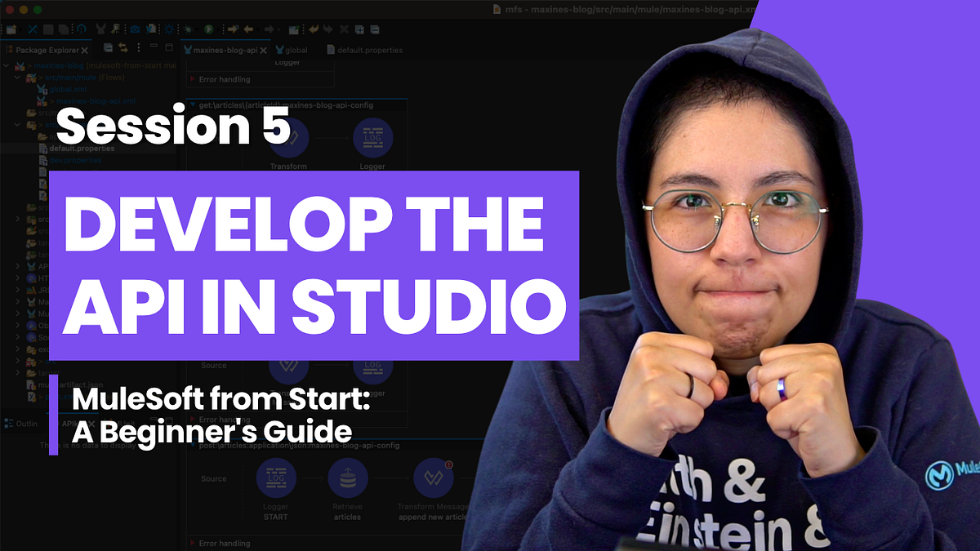Open the default.properties editor tab
The width and height of the screenshot is (980, 551).
[369, 50]
